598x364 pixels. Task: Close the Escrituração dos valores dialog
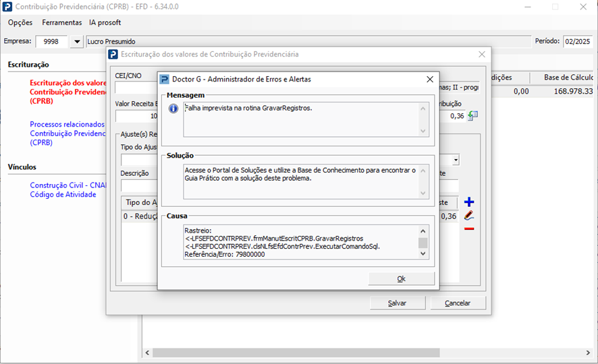coord(482,55)
